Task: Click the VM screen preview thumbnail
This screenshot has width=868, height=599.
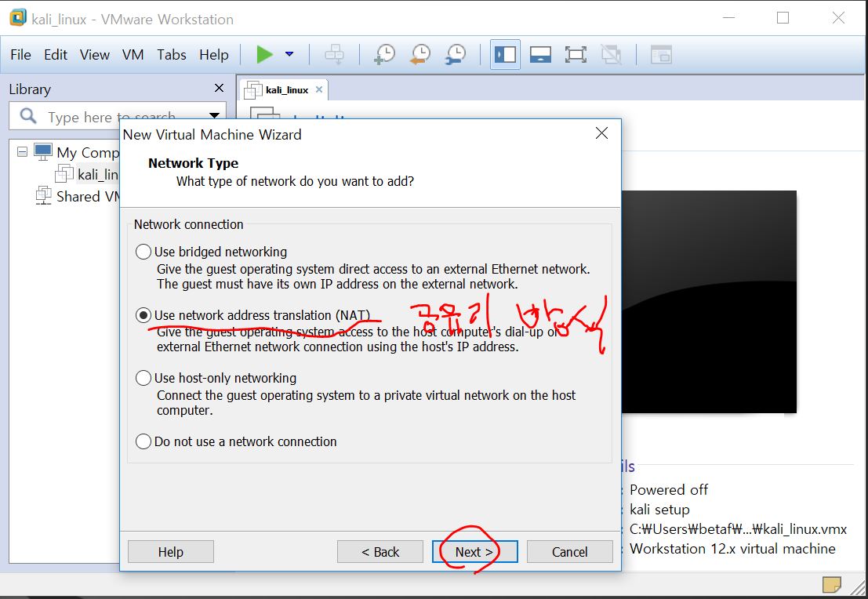Action: [709, 302]
